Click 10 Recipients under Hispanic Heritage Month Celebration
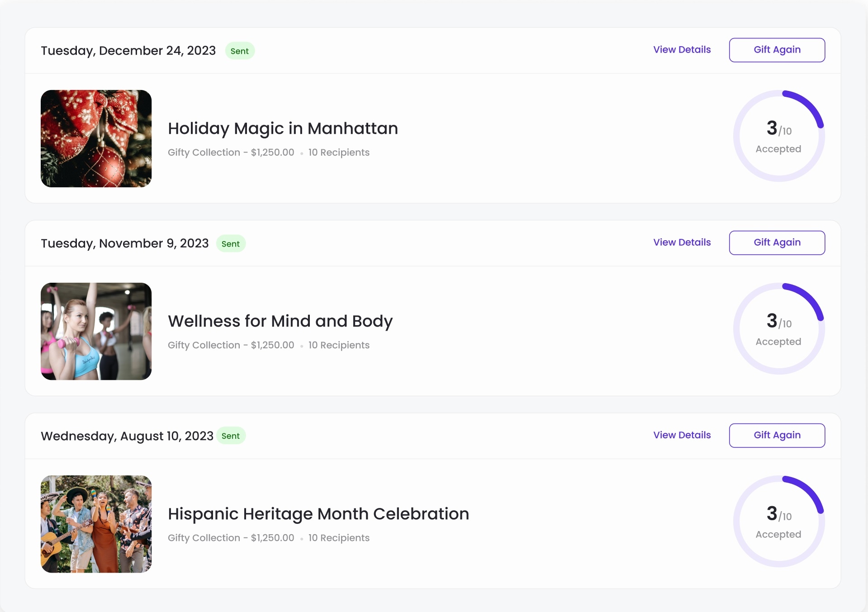Image resolution: width=868 pixels, height=612 pixels. [339, 538]
